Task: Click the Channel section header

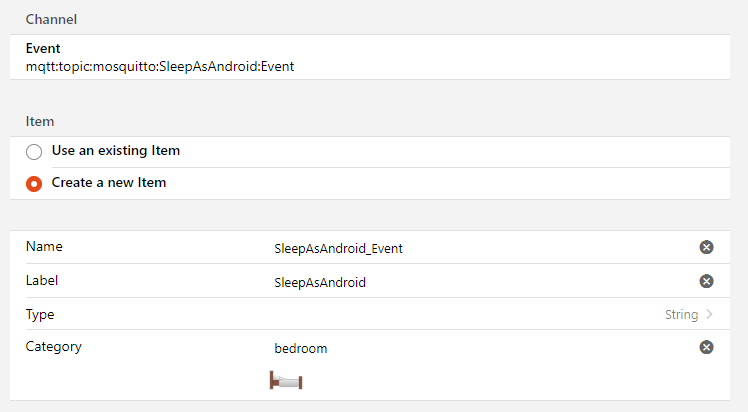Action: pos(52,19)
